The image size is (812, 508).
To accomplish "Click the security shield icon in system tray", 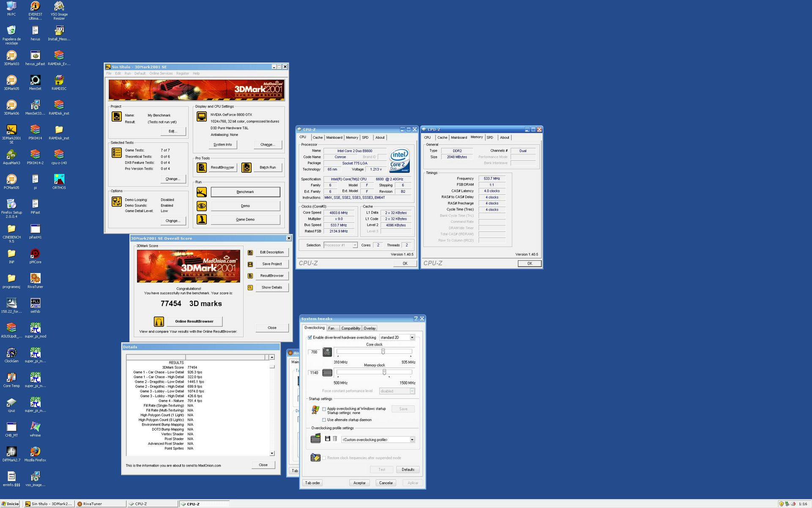I will pos(781,504).
